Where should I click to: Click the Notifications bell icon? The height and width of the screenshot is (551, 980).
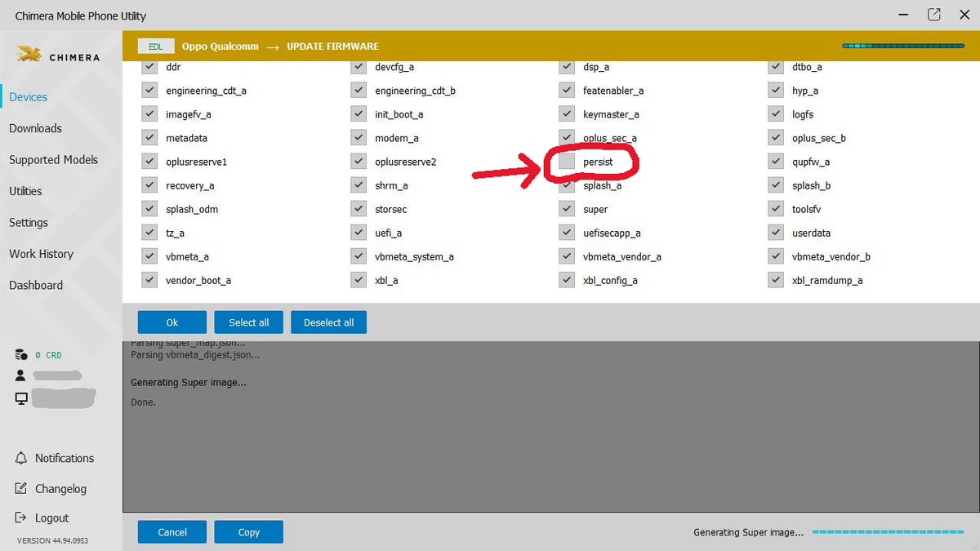coord(21,458)
